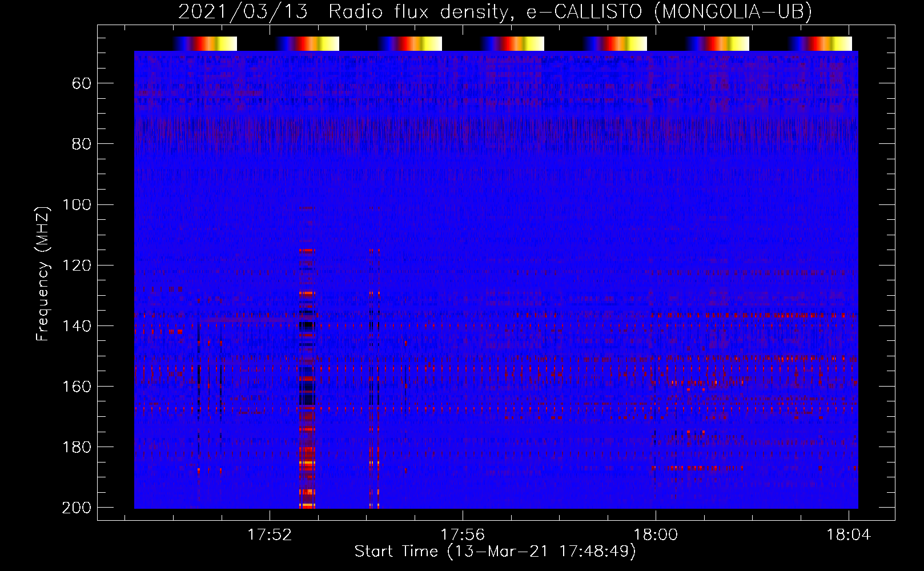The width and height of the screenshot is (924, 571).
Task: Click the 18:00 time tick label
Action: [656, 535]
